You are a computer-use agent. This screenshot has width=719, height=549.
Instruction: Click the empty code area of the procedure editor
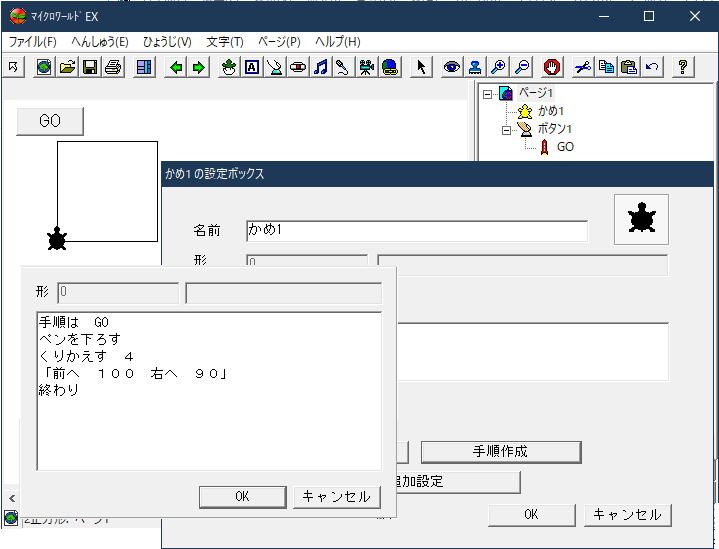click(x=209, y=433)
